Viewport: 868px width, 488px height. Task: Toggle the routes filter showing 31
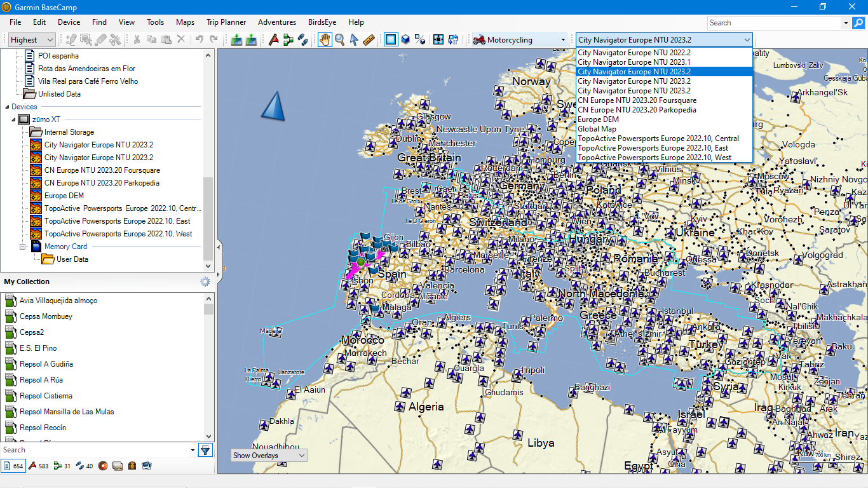(x=62, y=466)
